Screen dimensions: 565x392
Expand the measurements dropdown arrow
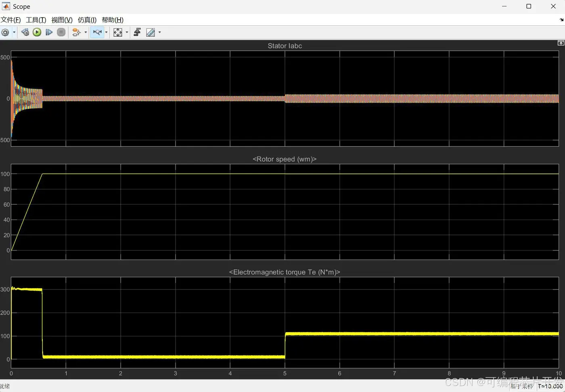click(x=160, y=32)
